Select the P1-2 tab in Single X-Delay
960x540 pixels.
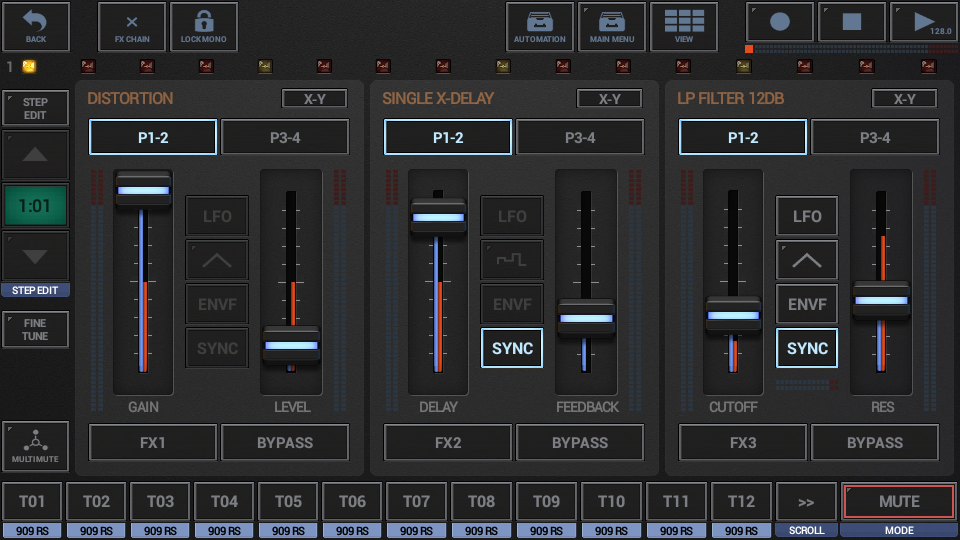point(448,137)
